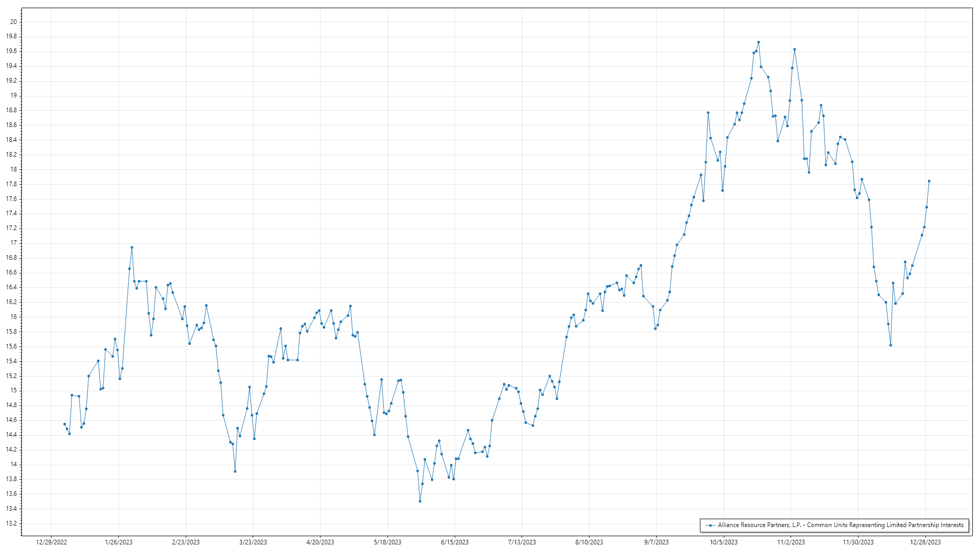Click the 16 value on the price axis
This screenshot has width=980, height=551.
(13, 317)
